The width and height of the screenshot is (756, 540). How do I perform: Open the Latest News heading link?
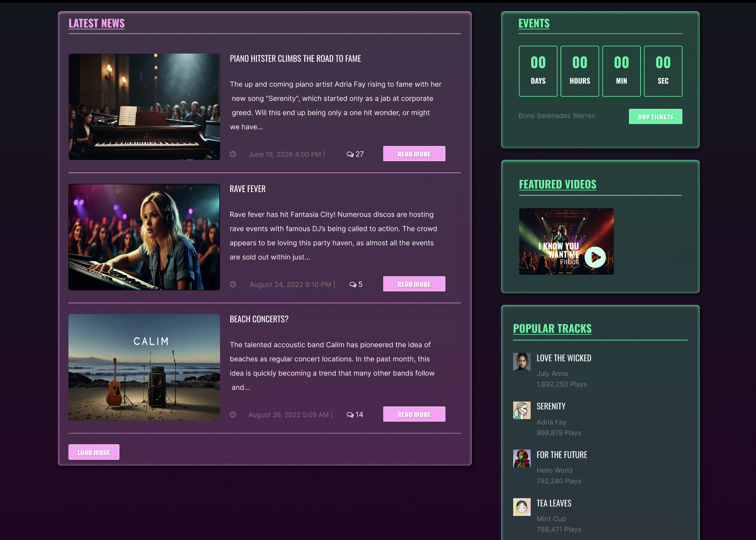pos(97,23)
